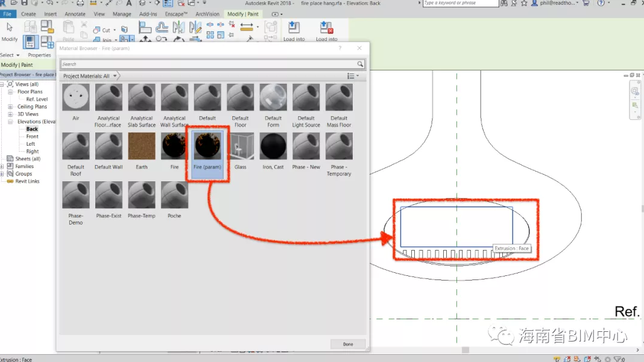Select the Front elevation view
The image size is (644, 362).
(x=32, y=137)
